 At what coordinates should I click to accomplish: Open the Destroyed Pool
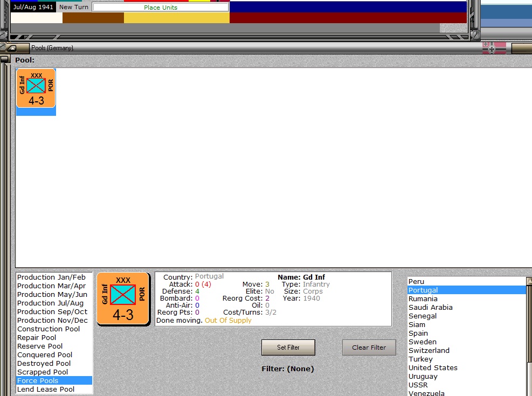pyautogui.click(x=54, y=364)
